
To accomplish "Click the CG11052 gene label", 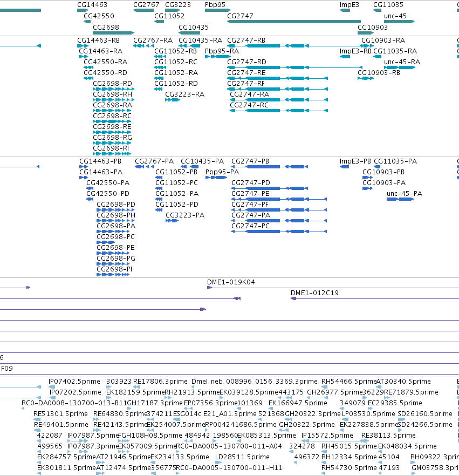I will pos(169,16).
